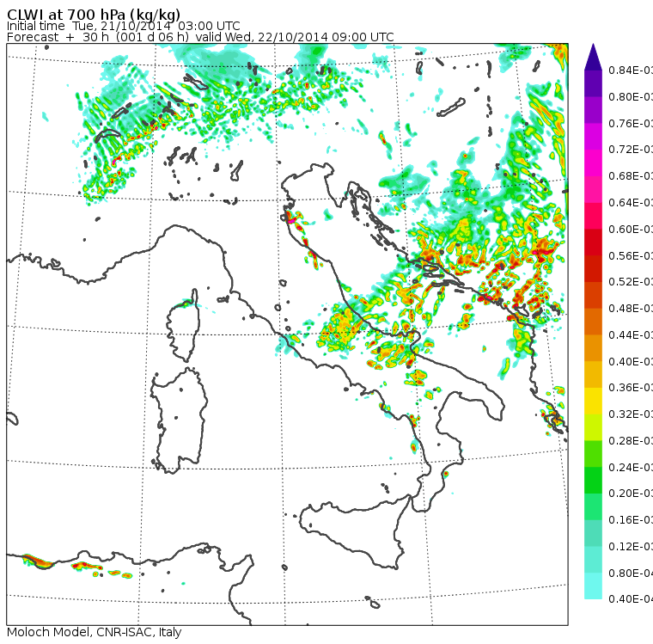Viewport: 653px width, 644px height.
Task: Click the 0.12E-03 legend label
Action: click(631, 547)
